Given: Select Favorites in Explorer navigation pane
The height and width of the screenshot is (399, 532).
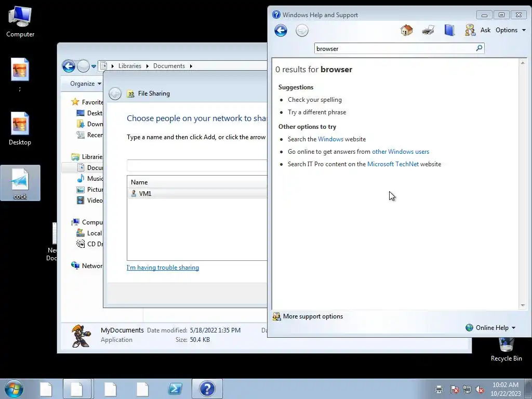Looking at the screenshot, I should click(87, 102).
